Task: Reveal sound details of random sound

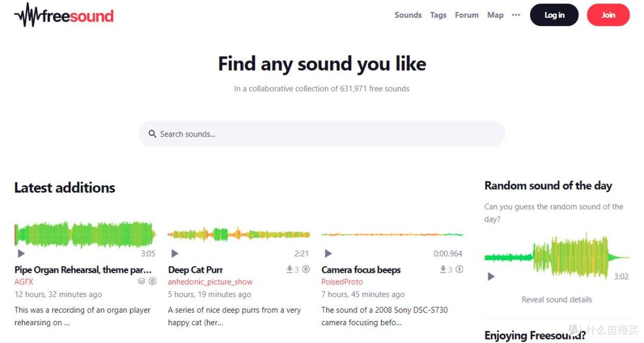Action: [556, 300]
